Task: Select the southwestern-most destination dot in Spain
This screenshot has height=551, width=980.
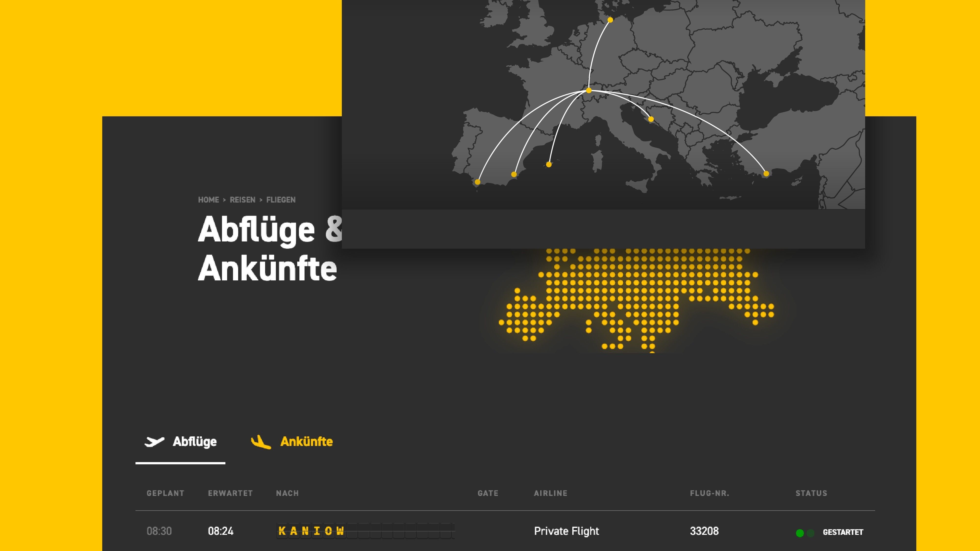Action: pyautogui.click(x=478, y=182)
